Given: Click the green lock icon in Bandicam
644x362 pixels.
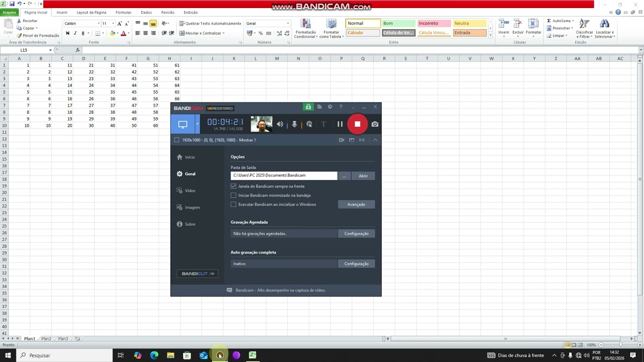Looking at the screenshot, I should point(308,107).
